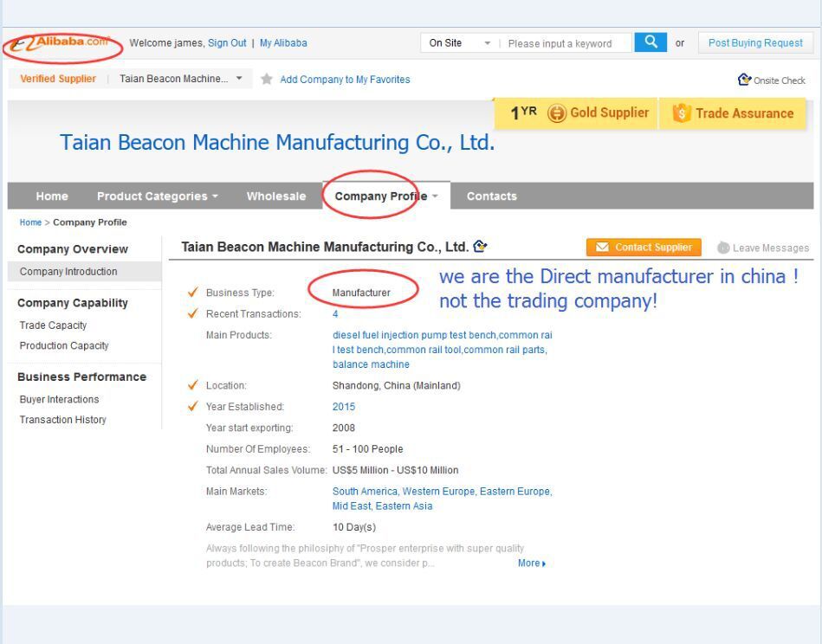Click the value 51 - 100 People
The width and height of the screenshot is (822, 644).
pos(367,449)
